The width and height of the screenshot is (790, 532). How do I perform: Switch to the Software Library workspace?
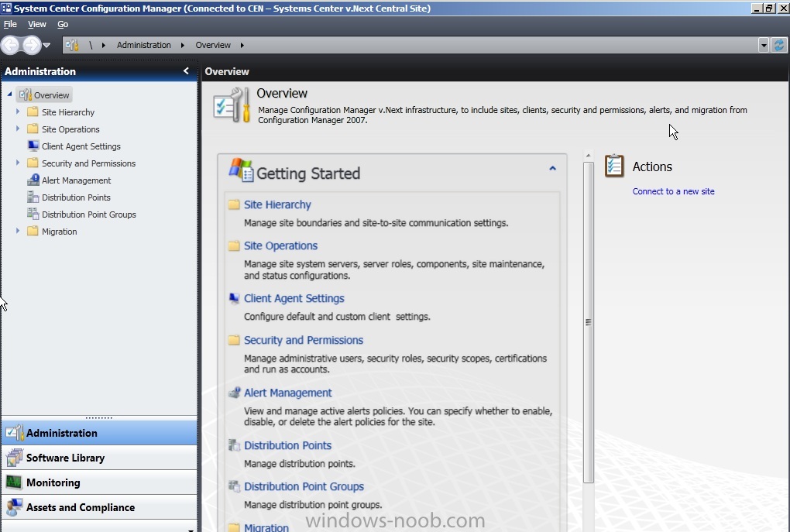pos(99,458)
